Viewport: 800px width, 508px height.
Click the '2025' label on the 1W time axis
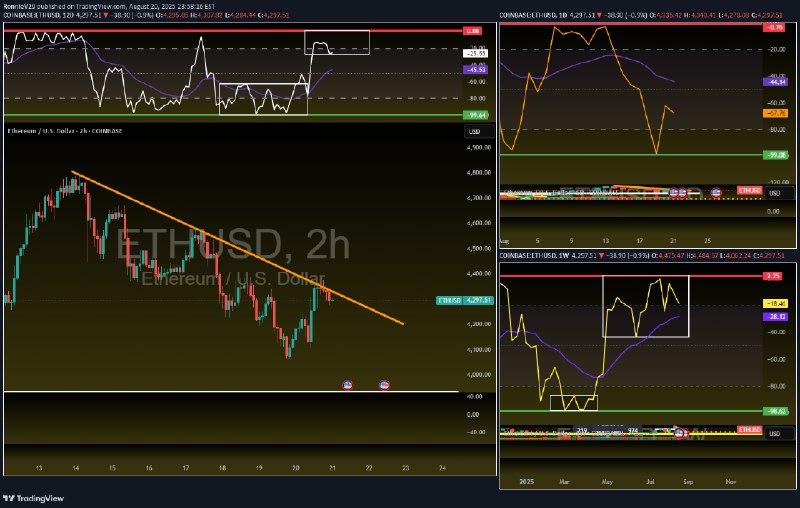tap(526, 481)
